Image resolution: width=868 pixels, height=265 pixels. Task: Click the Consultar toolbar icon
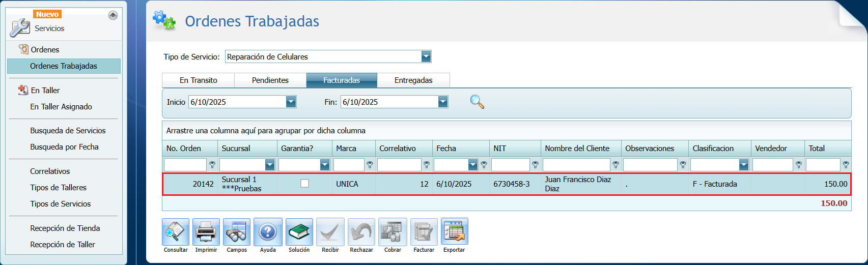[176, 232]
